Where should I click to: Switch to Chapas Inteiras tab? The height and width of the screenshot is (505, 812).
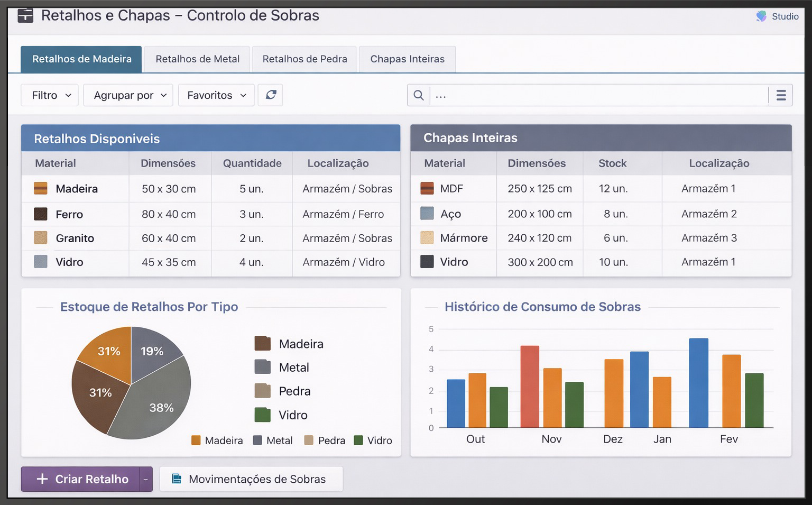point(407,59)
